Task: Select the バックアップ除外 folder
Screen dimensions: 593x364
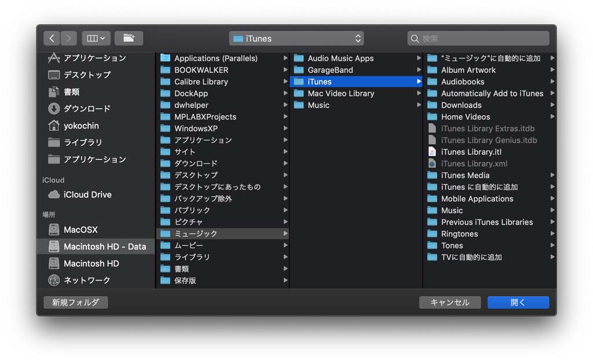Action: [x=223, y=199]
